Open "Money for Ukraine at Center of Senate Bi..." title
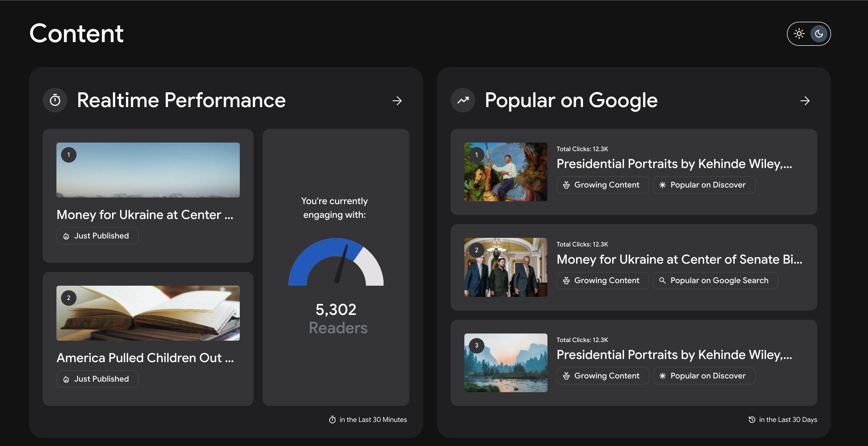 pos(679,260)
